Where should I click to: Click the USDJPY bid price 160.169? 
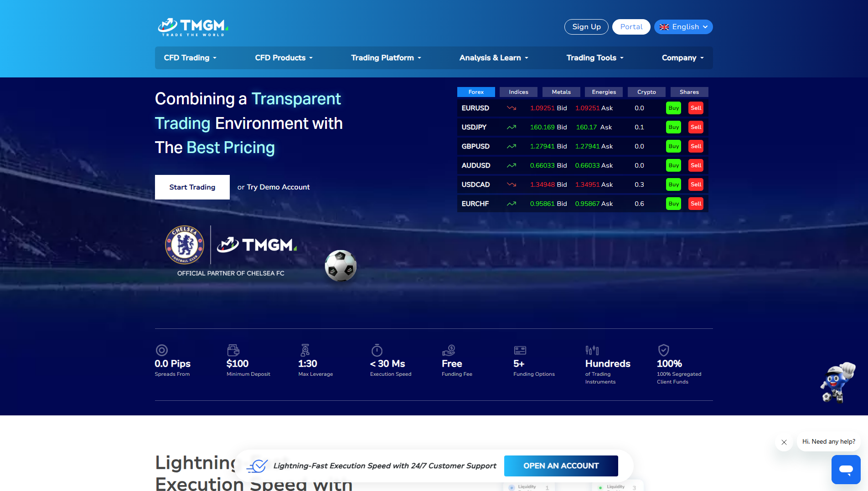pos(542,127)
